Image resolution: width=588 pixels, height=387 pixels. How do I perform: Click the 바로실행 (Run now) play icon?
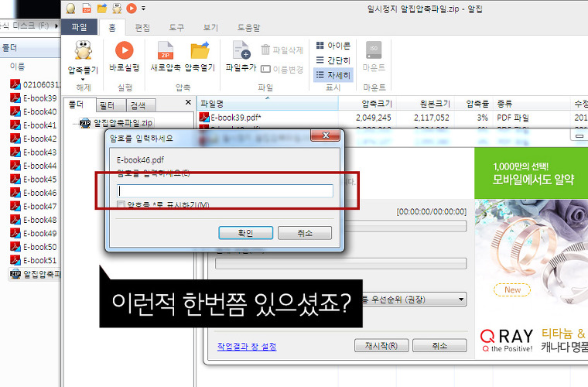coord(124,51)
